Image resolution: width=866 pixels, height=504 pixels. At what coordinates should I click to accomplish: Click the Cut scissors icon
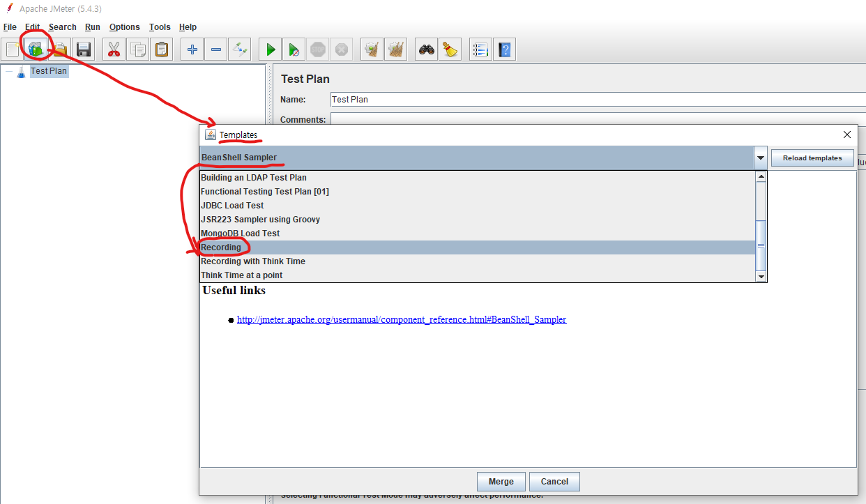[114, 49]
